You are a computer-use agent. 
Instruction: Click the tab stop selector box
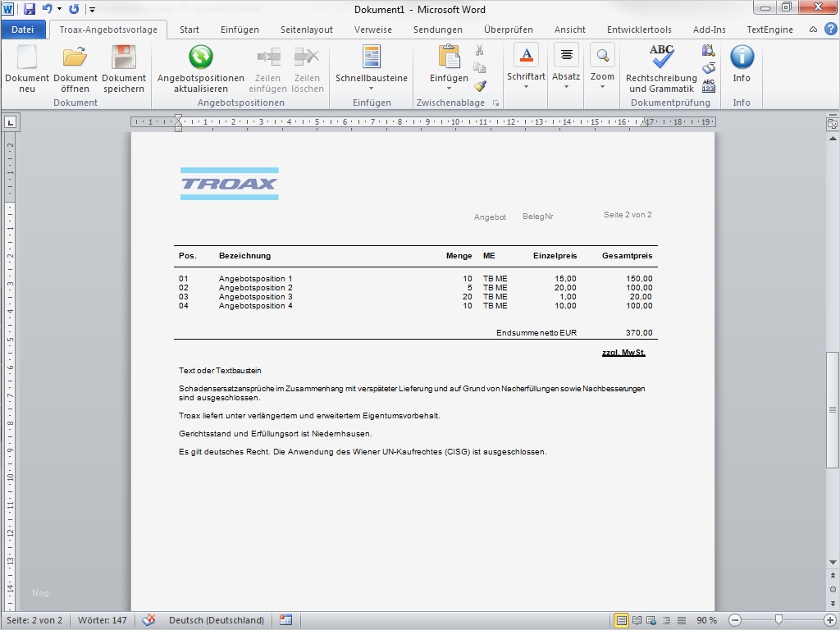tap(10, 122)
